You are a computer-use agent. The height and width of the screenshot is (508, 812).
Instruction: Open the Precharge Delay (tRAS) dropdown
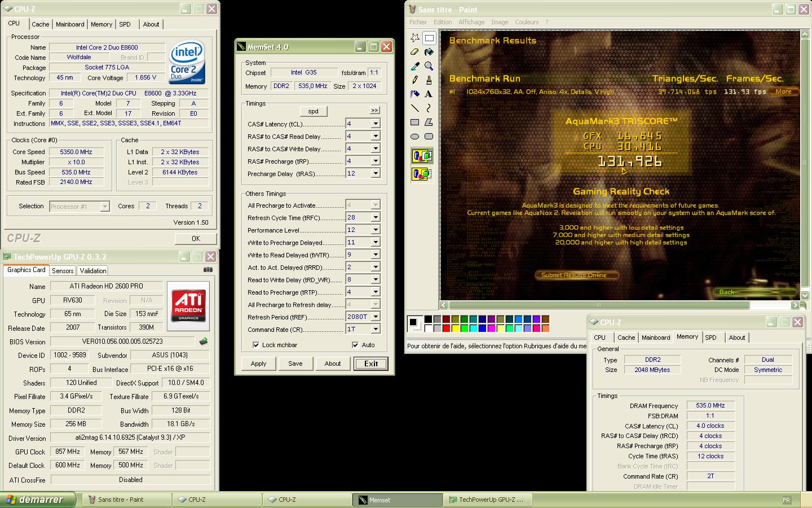point(375,173)
